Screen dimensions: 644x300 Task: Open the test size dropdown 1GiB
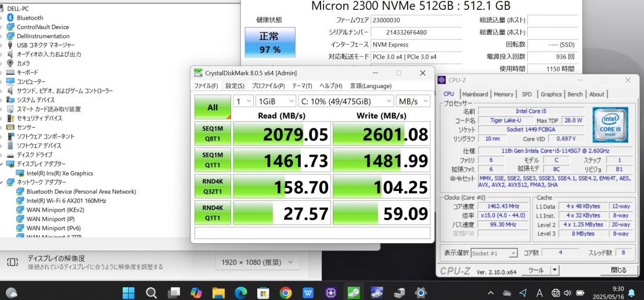(276, 101)
